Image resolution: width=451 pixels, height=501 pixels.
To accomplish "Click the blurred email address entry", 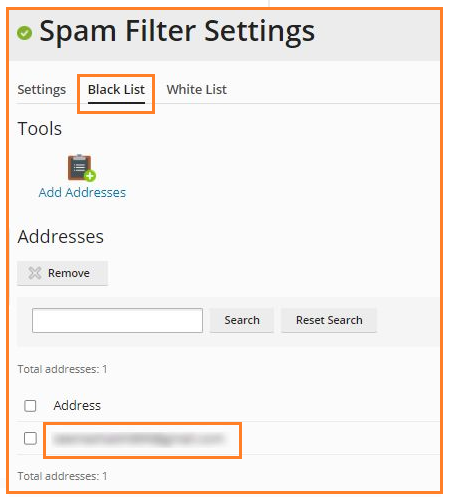I will [139, 439].
